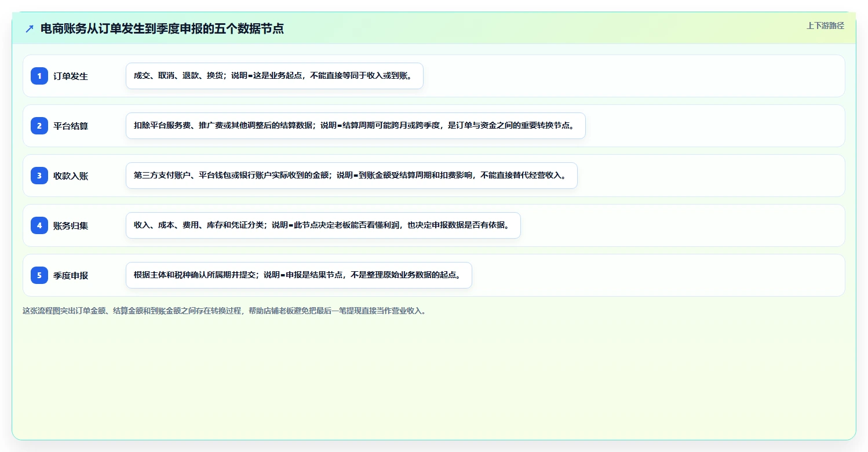
Task: Click the title 电商账务从订单发生到季度申报的五个数据节点
Action: pos(162,28)
